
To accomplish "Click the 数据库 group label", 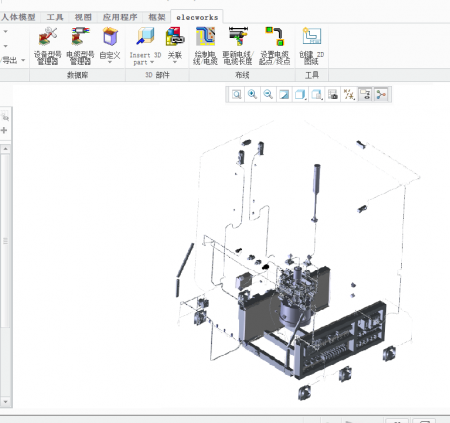I will tap(77, 75).
